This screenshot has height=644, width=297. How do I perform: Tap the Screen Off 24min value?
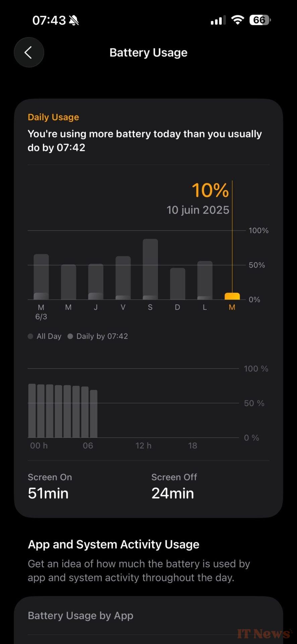point(173,493)
